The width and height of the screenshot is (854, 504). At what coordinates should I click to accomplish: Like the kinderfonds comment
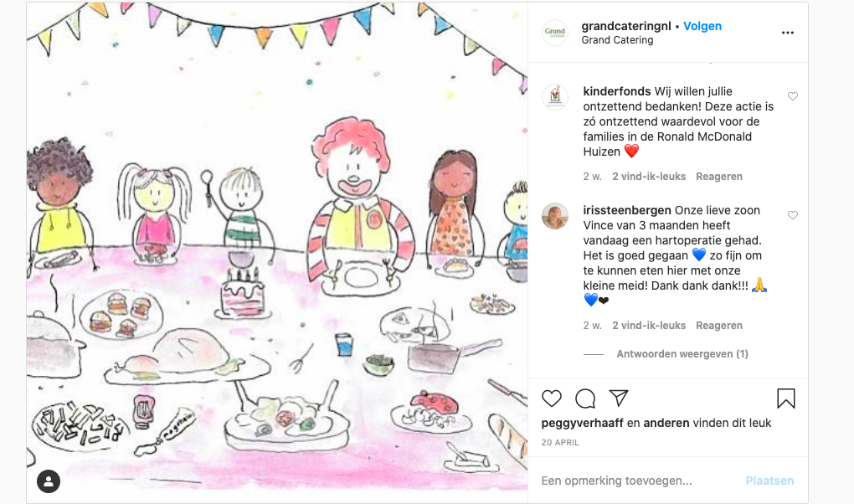(792, 96)
